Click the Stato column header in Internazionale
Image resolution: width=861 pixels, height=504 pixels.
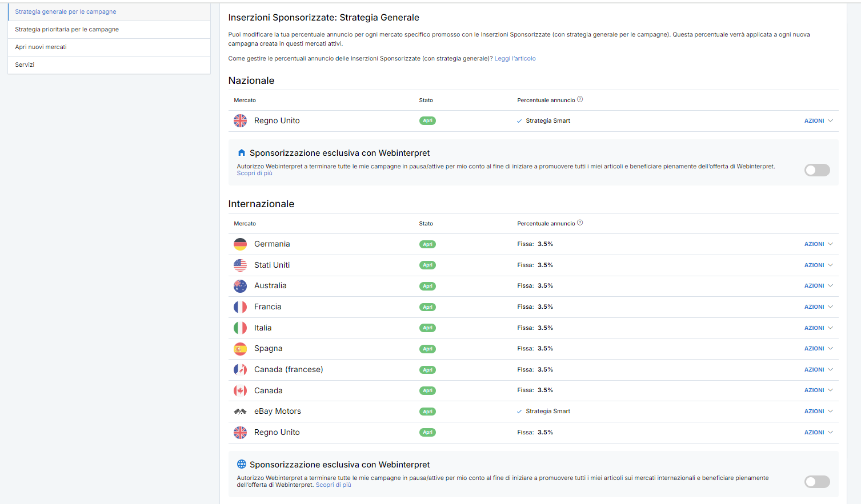pos(426,224)
